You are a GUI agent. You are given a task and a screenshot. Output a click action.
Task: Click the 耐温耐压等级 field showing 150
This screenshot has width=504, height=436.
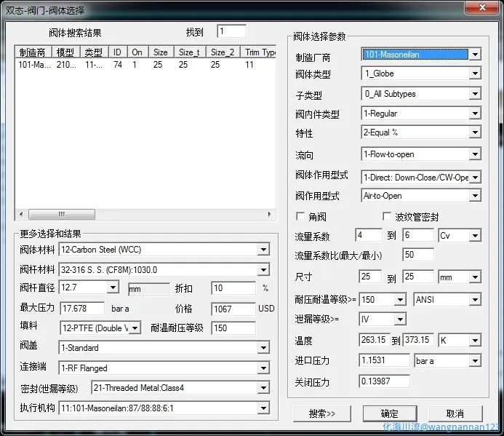(233, 328)
